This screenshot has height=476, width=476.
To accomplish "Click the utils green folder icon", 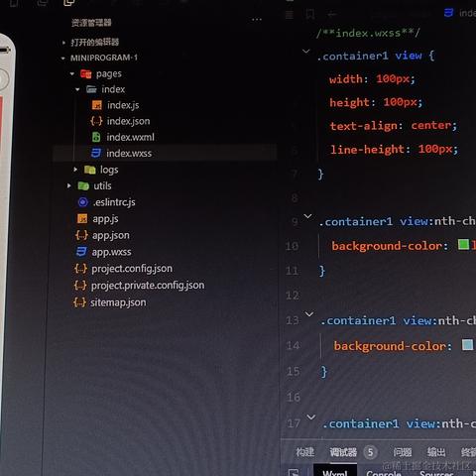I will coord(83,185).
